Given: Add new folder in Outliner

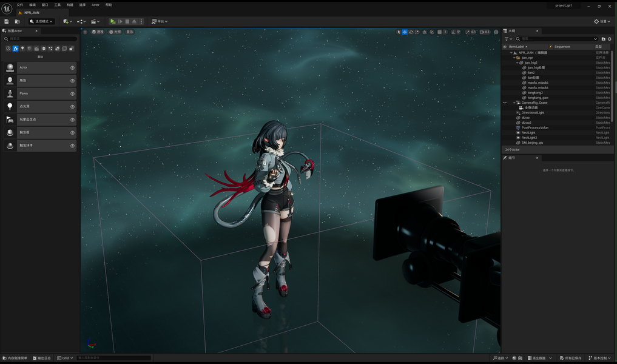Looking at the screenshot, I should 603,39.
